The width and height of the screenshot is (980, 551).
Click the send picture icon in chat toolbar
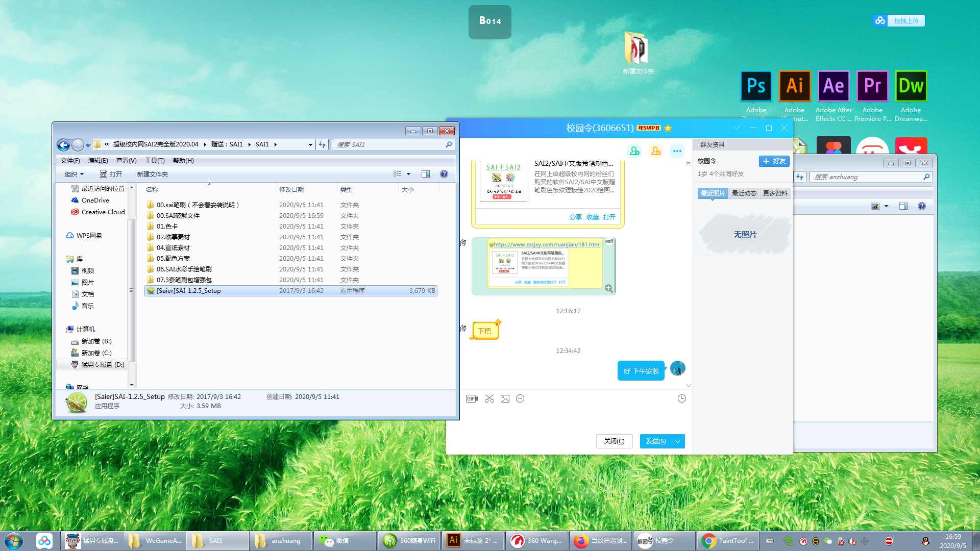(505, 398)
